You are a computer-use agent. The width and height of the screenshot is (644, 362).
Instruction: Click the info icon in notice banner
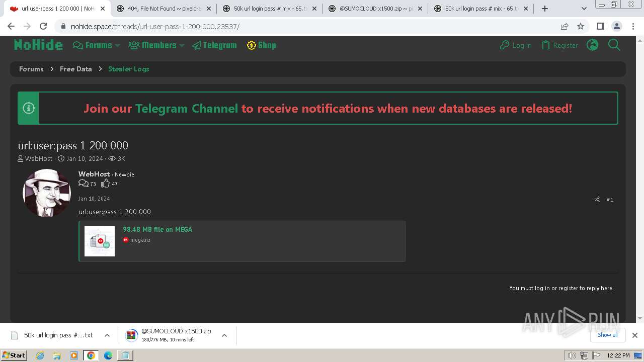(x=29, y=108)
